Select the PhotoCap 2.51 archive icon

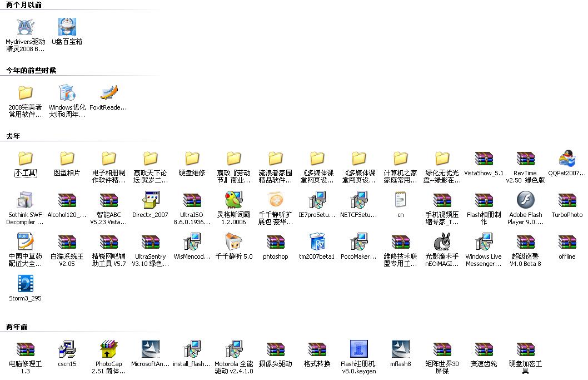(x=109, y=349)
